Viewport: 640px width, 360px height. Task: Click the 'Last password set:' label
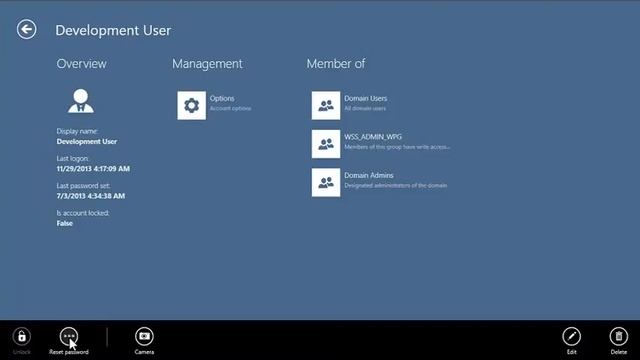[83, 186]
